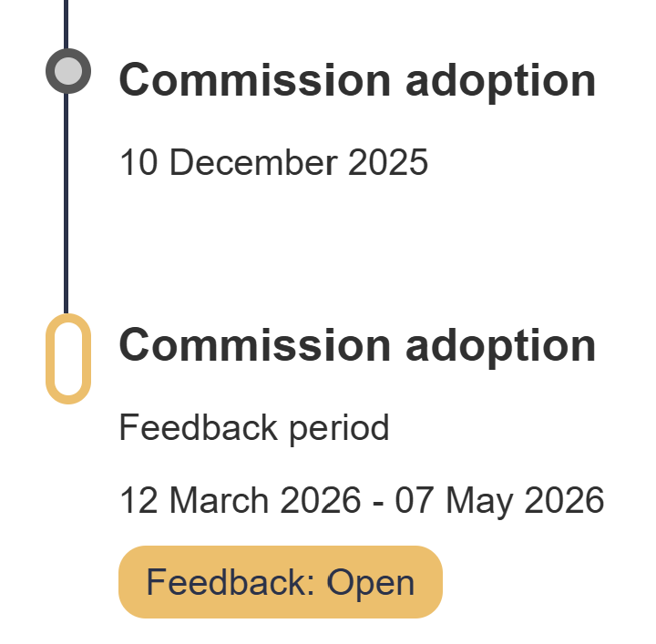The width and height of the screenshot is (656, 644).
Task: Click the Feedback period label
Action: [254, 427]
